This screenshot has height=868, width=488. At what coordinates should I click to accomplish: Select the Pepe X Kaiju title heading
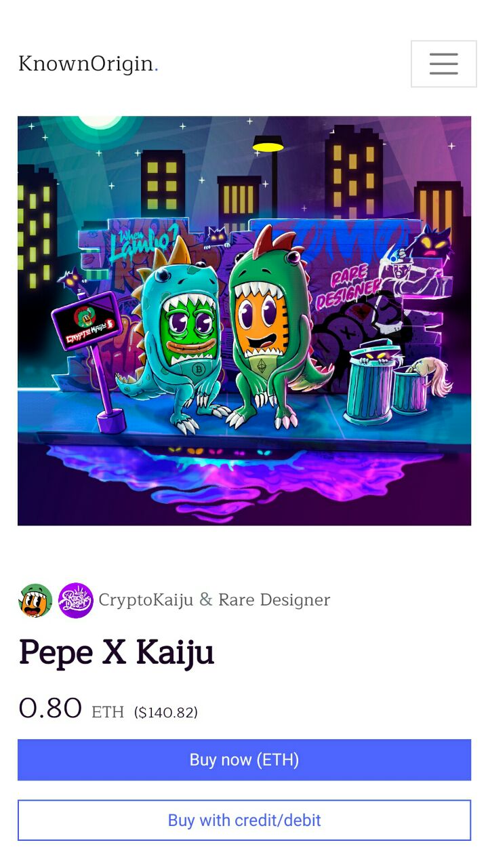coord(117,652)
